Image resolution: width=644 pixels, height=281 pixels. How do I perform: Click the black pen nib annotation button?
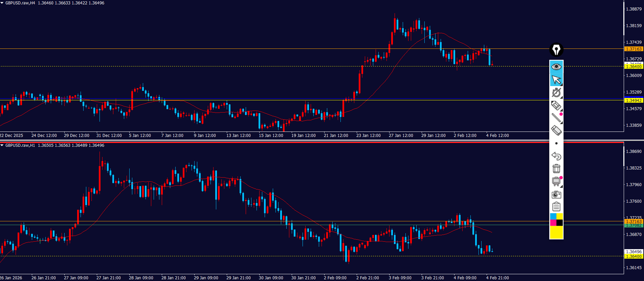tap(556, 49)
